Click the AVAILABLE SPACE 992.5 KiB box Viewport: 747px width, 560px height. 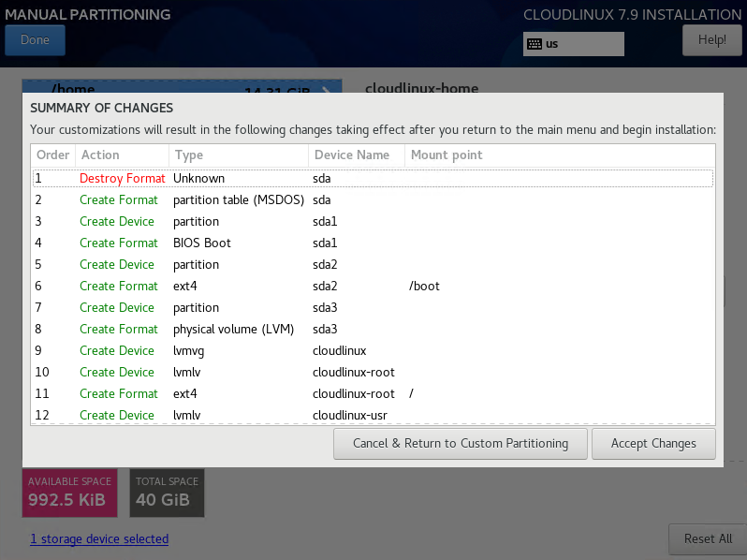point(69,493)
